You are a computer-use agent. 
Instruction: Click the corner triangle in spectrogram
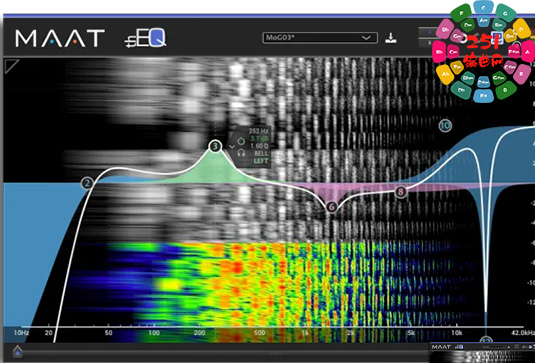[x=11, y=66]
